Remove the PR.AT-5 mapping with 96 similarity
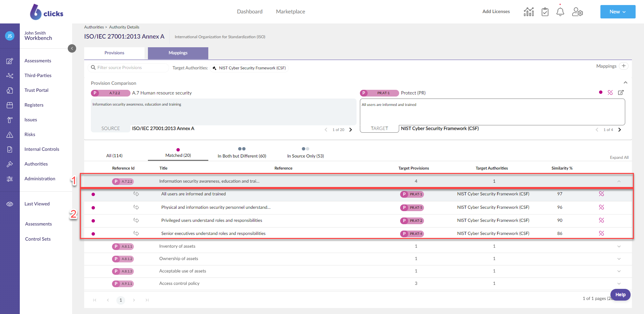644x314 pixels. point(601,207)
